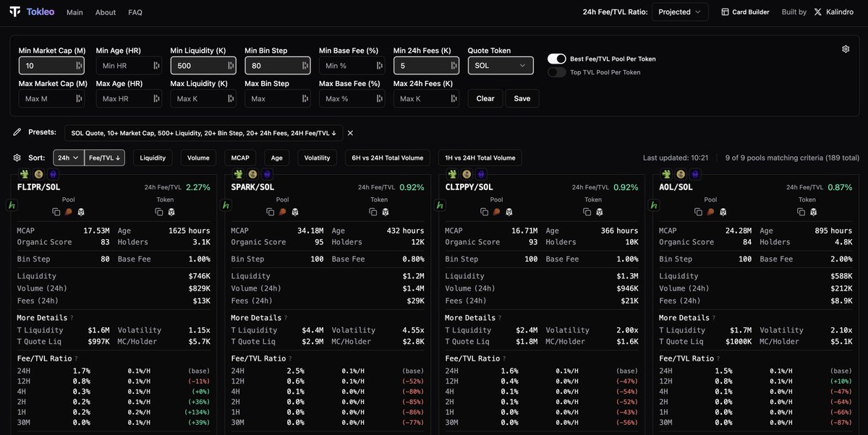Click the Min Age HR field

click(x=129, y=66)
